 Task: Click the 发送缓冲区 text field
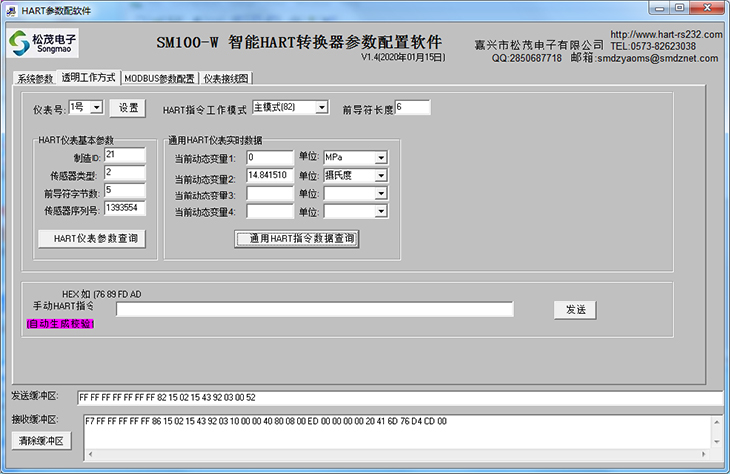coord(400,398)
